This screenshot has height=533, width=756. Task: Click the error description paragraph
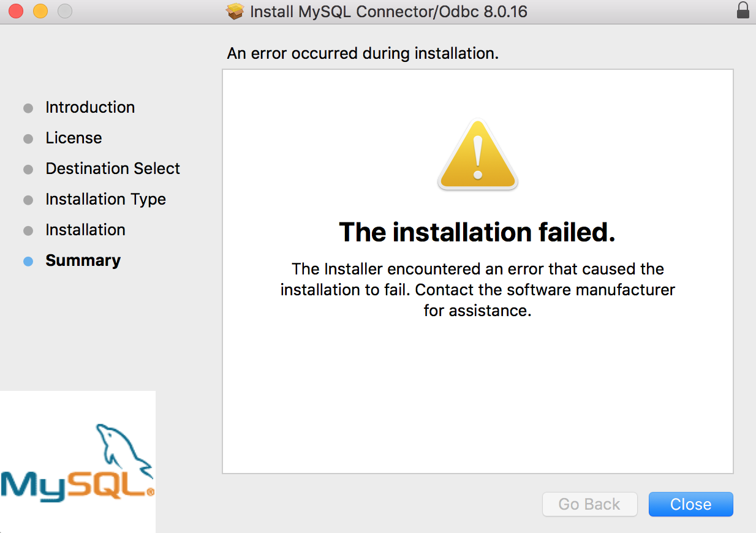click(478, 289)
